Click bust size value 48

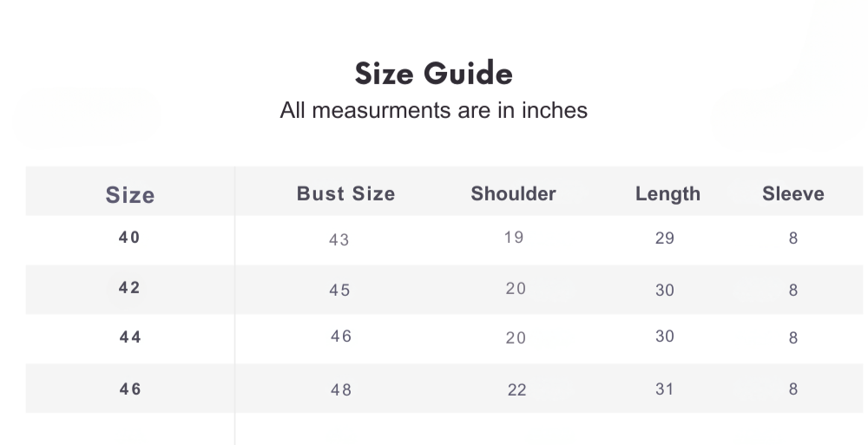pyautogui.click(x=341, y=390)
